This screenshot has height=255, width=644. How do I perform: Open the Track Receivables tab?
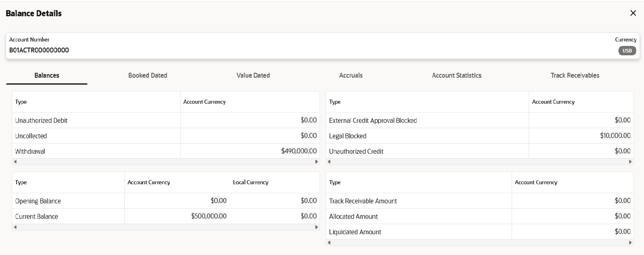tap(575, 75)
